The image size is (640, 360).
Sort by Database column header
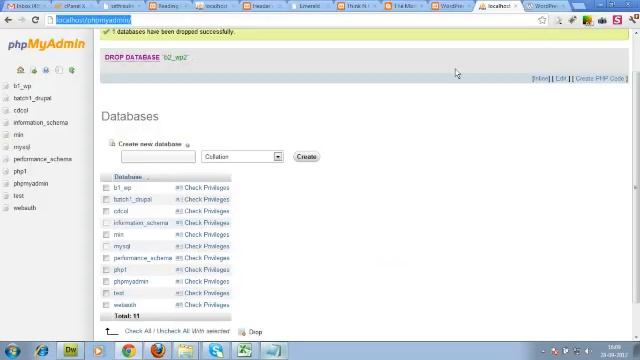click(128, 177)
